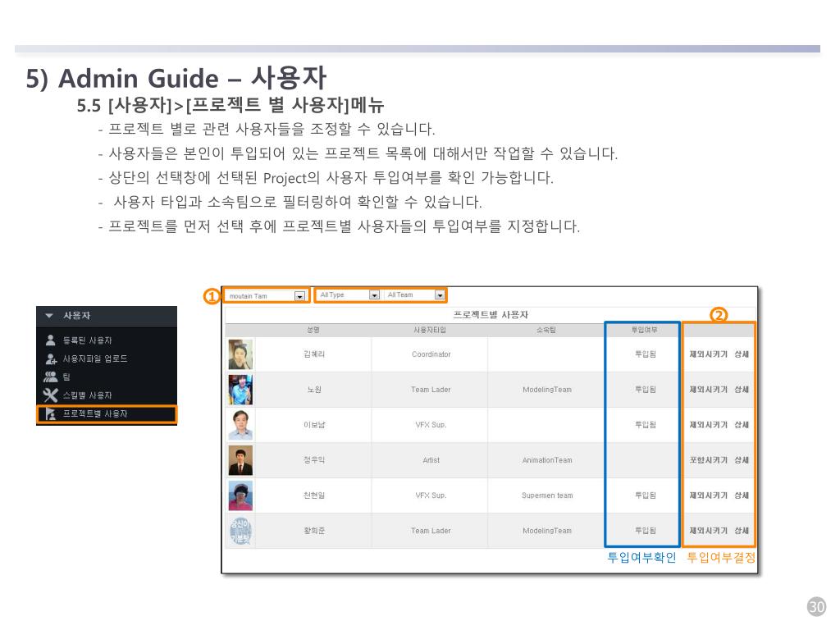This screenshot has height=630, width=840.
Task: Open 상세 details for 이보남
Action: coord(742,425)
